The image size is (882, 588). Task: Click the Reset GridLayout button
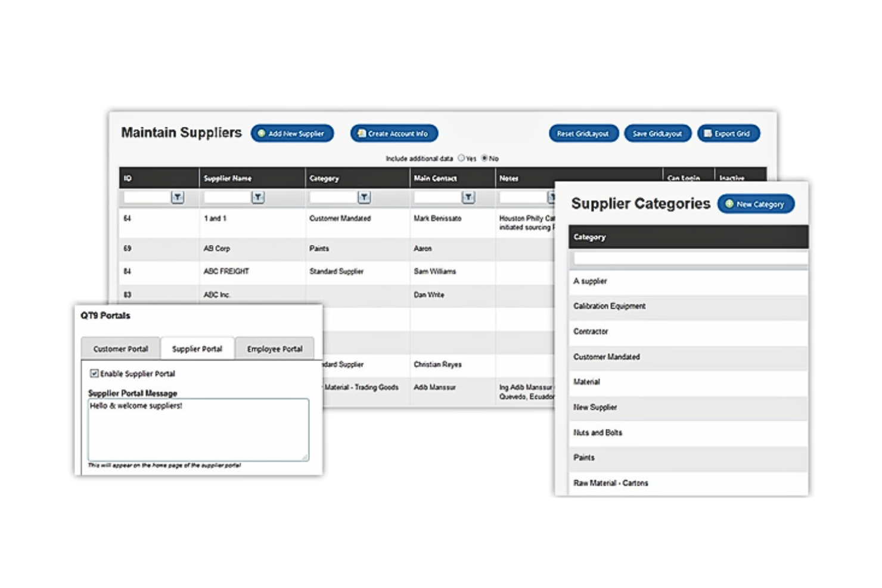pyautogui.click(x=583, y=133)
